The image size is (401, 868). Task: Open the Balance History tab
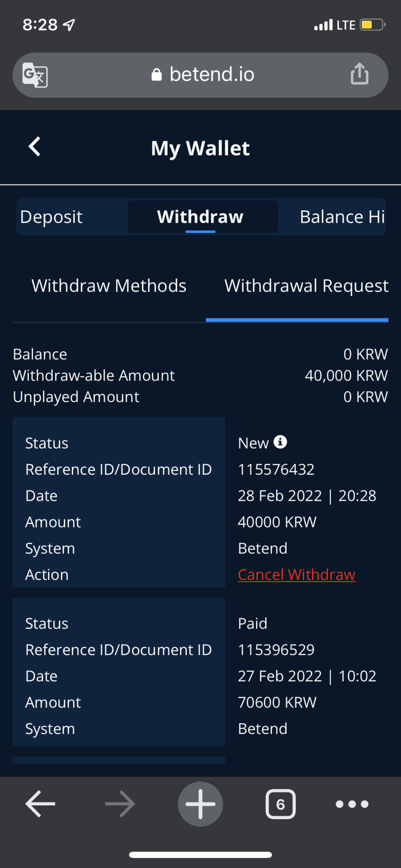[x=342, y=217]
